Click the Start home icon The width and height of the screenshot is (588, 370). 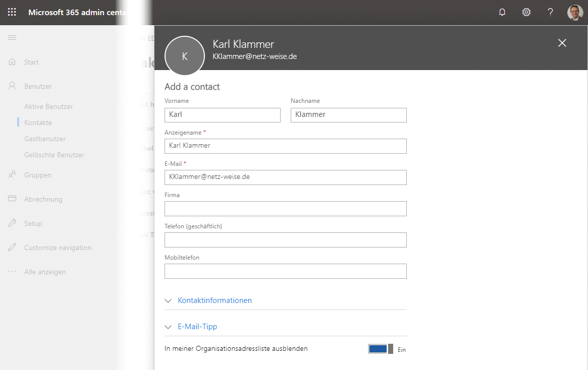[x=13, y=62]
